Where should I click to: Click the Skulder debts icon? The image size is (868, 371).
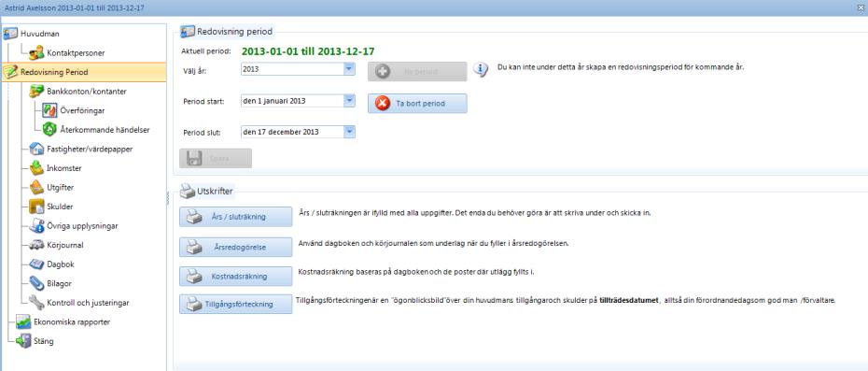tap(36, 207)
